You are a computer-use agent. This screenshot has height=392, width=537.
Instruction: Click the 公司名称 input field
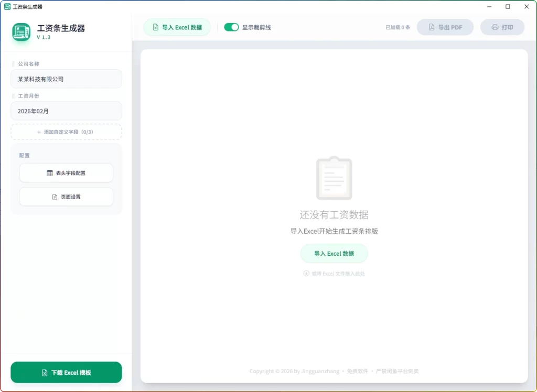(66, 78)
